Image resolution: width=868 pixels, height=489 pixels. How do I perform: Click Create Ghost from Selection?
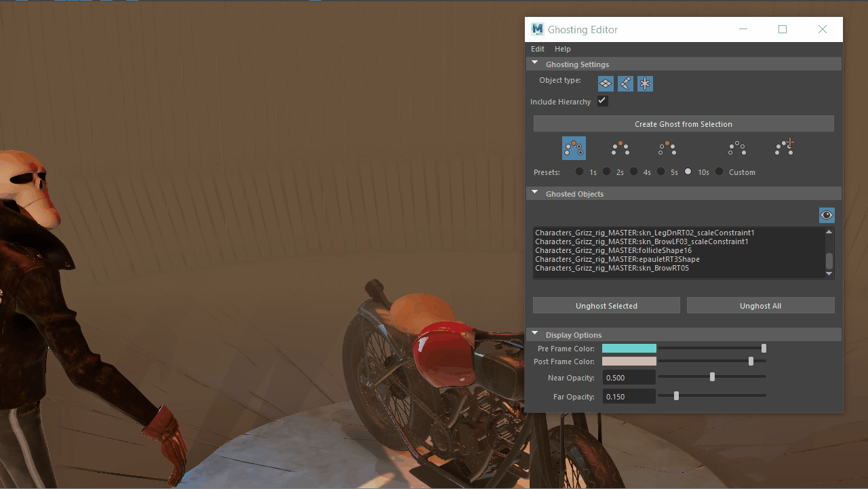(683, 123)
